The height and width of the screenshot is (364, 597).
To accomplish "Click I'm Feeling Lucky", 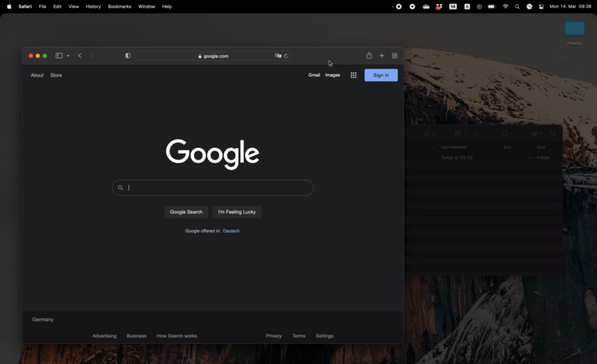I will tap(237, 212).
